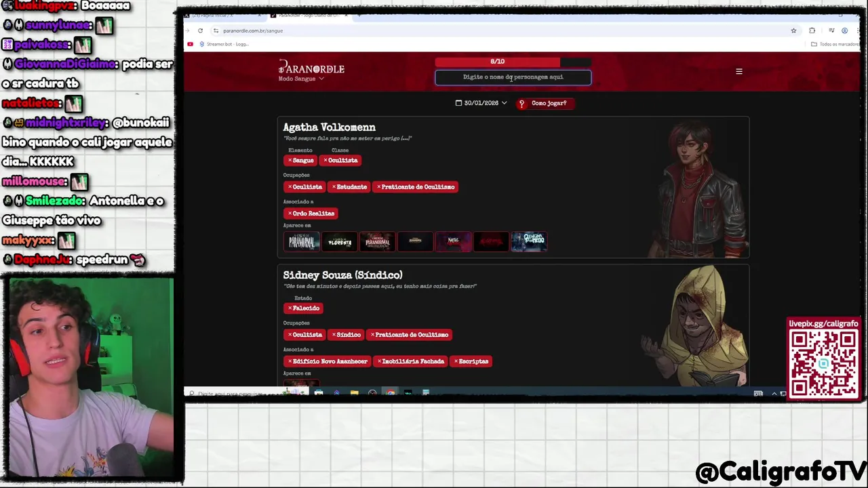The width and height of the screenshot is (868, 488).
Task: Select the Paranordle browser tab
Action: [x=309, y=15]
